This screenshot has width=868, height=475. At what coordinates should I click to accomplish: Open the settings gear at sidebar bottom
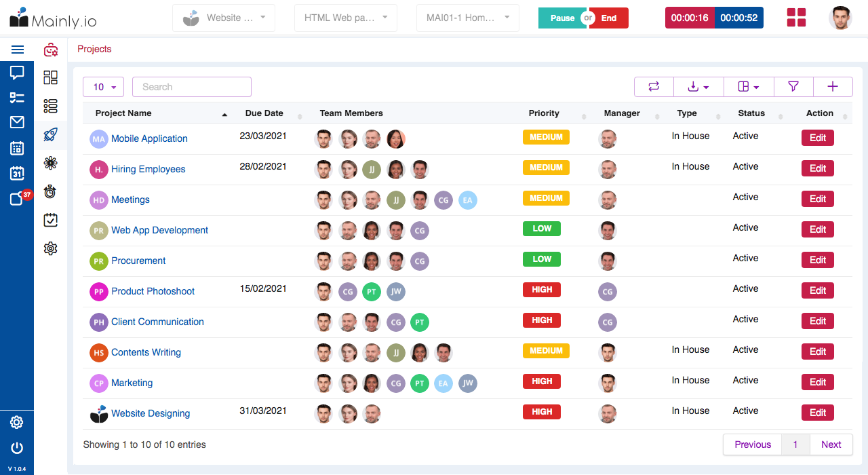(x=16, y=423)
